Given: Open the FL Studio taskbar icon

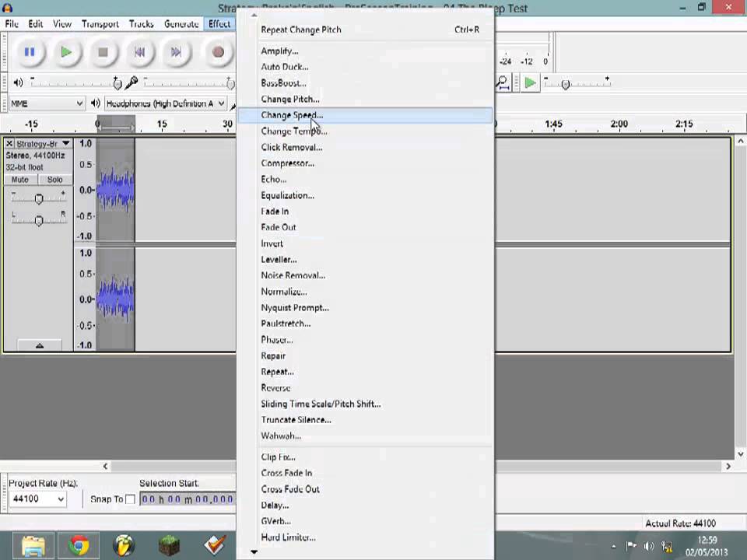Looking at the screenshot, I should (124, 545).
